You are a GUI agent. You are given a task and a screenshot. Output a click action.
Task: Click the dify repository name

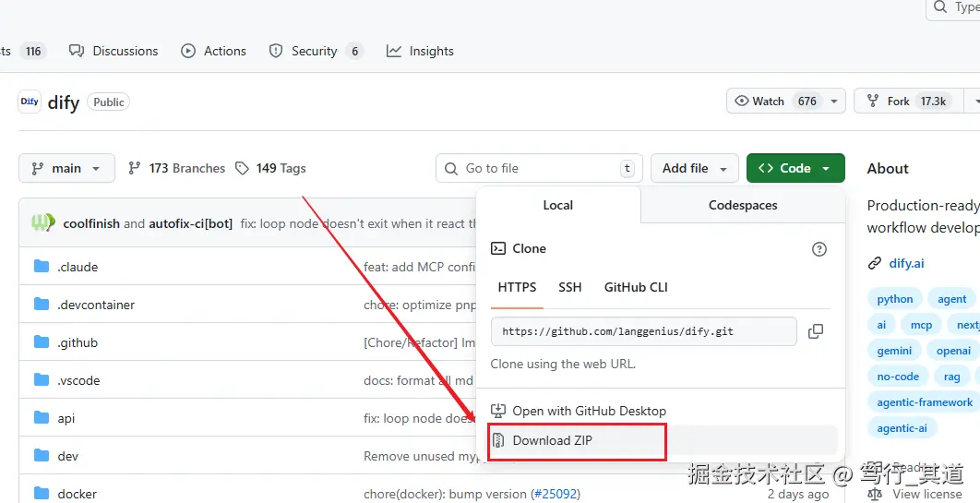63,102
